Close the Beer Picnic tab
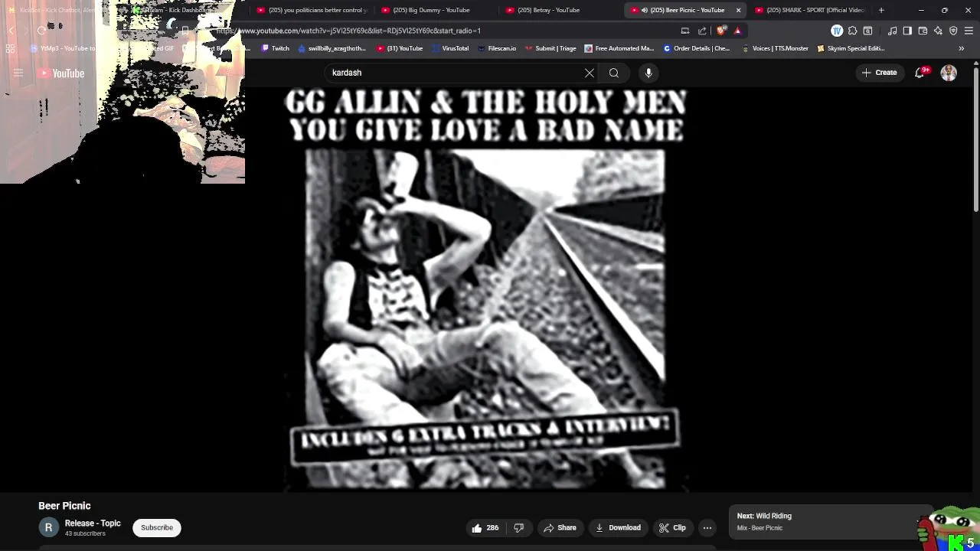Viewport: 980px width, 551px height. (x=738, y=10)
